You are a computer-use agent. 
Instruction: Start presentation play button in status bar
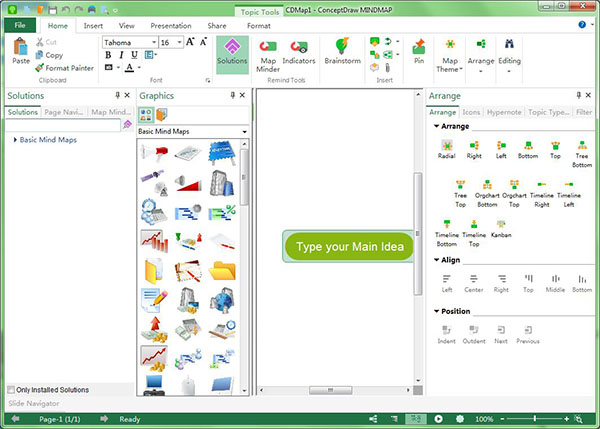(439, 419)
